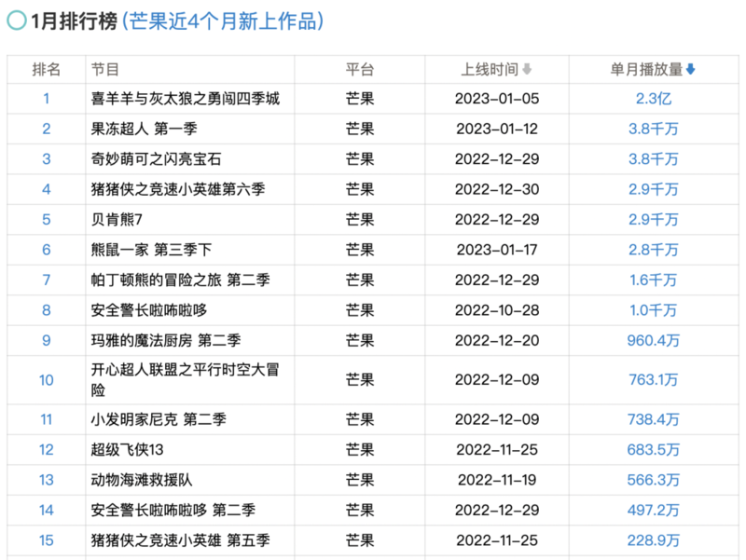Click rank number 10
The height and width of the screenshot is (560, 746).
click(46, 380)
